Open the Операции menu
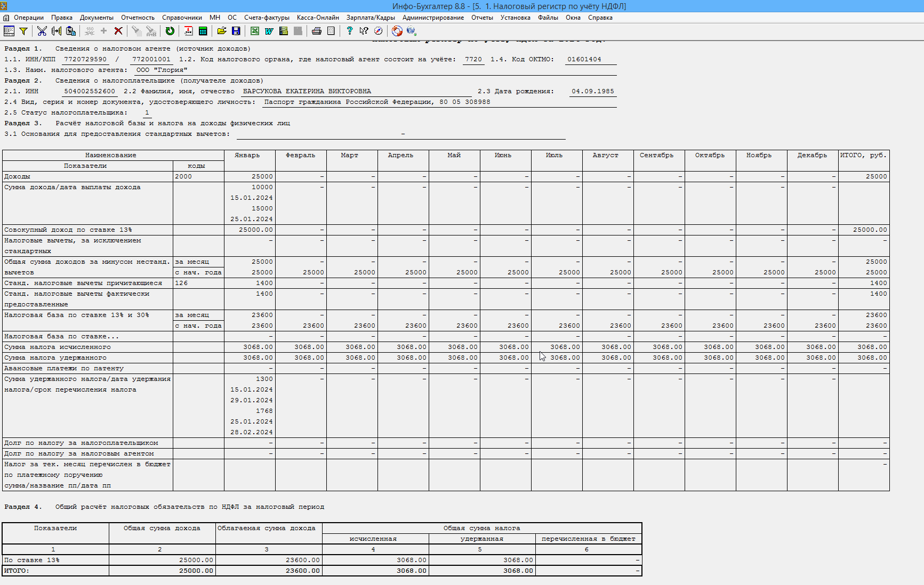The height and width of the screenshot is (585, 924). tap(29, 18)
